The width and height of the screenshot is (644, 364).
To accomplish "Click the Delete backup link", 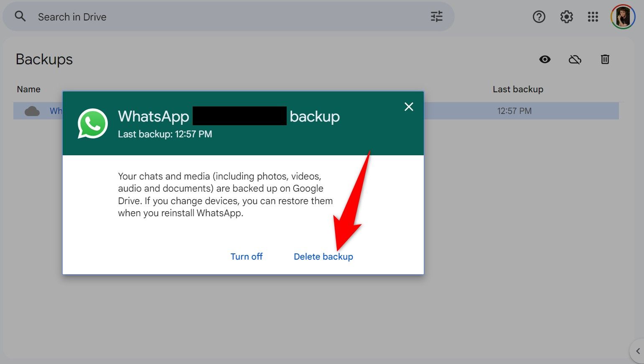I will (323, 256).
